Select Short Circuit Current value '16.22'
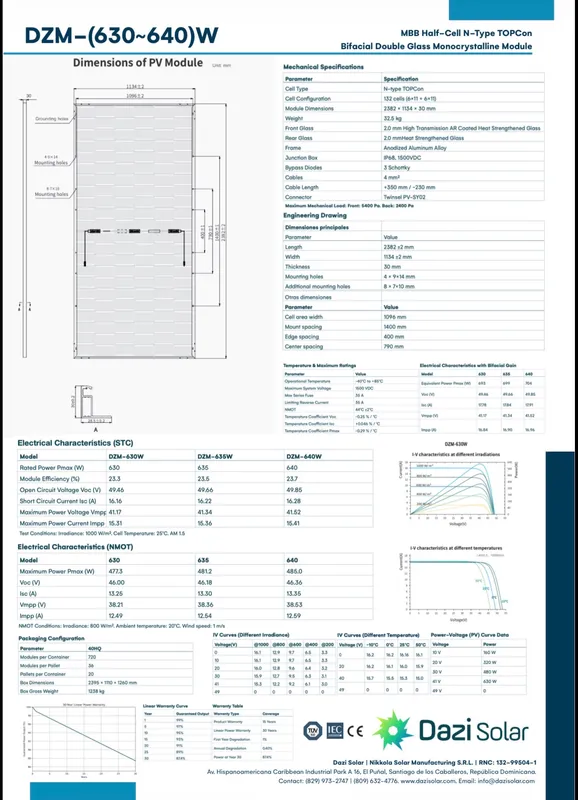Image resolution: width=578 pixels, height=800 pixels. click(x=204, y=501)
